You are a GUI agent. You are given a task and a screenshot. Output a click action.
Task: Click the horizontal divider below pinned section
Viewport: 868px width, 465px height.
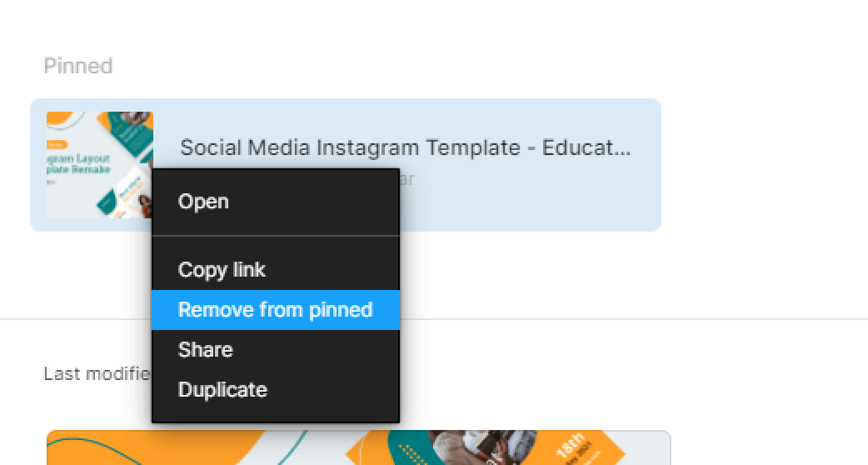[633, 319]
